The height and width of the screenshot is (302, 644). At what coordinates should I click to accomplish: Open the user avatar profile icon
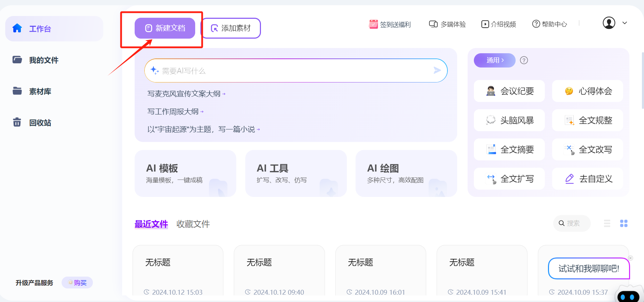coord(609,23)
